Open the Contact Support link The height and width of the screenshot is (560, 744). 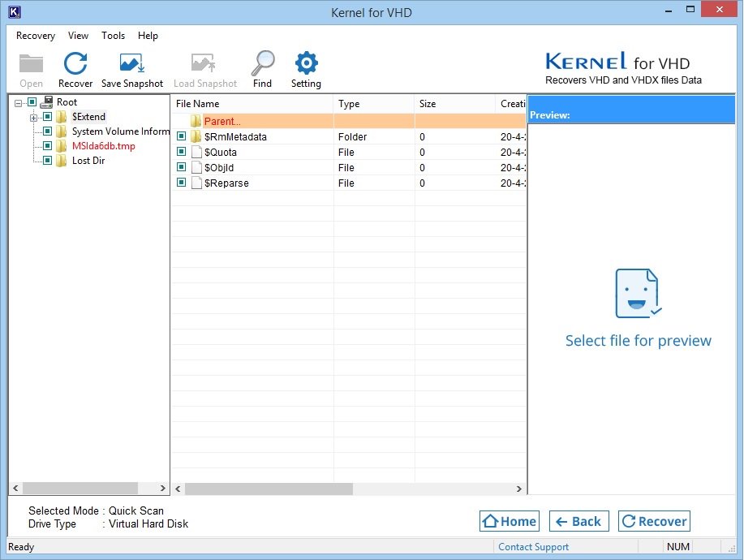[x=533, y=547]
